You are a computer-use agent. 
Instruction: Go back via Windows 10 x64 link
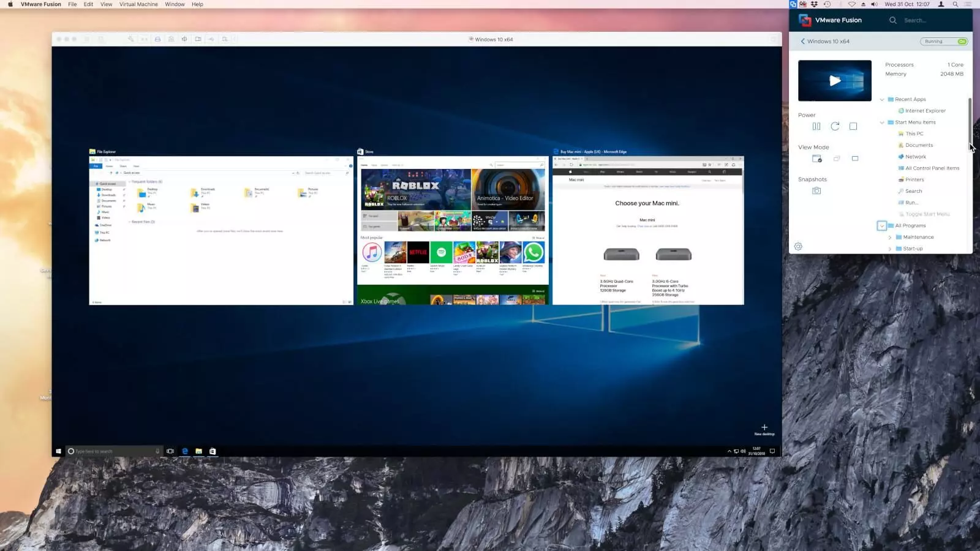tap(824, 42)
